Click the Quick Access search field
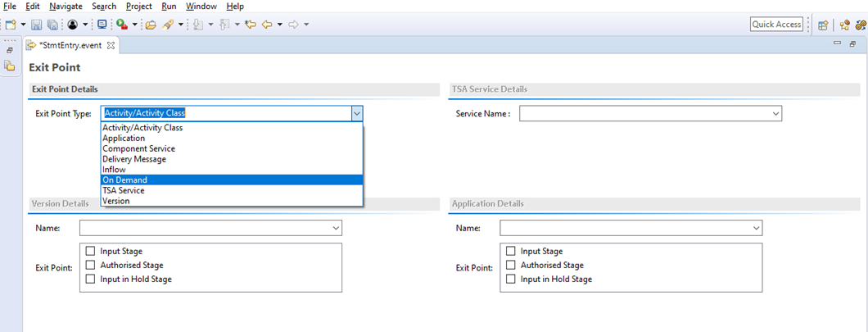 [776, 25]
